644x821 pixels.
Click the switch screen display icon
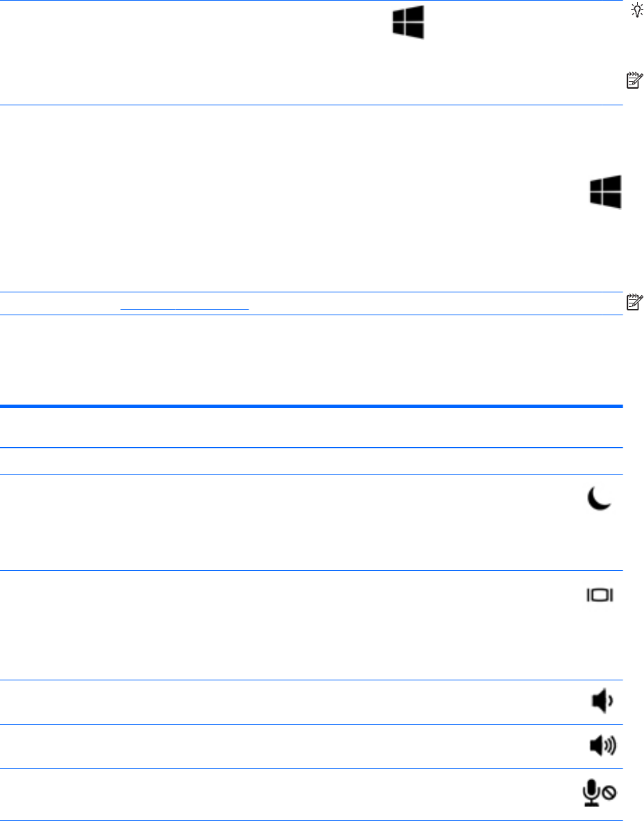point(601,596)
